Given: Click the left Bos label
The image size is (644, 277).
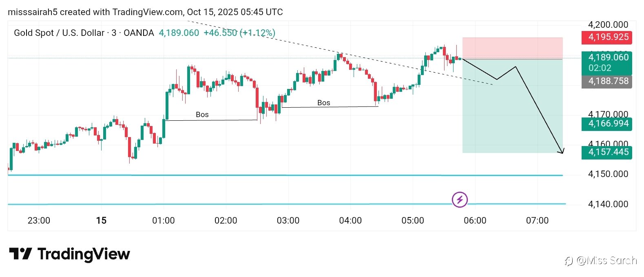Looking at the screenshot, I should (x=202, y=115).
